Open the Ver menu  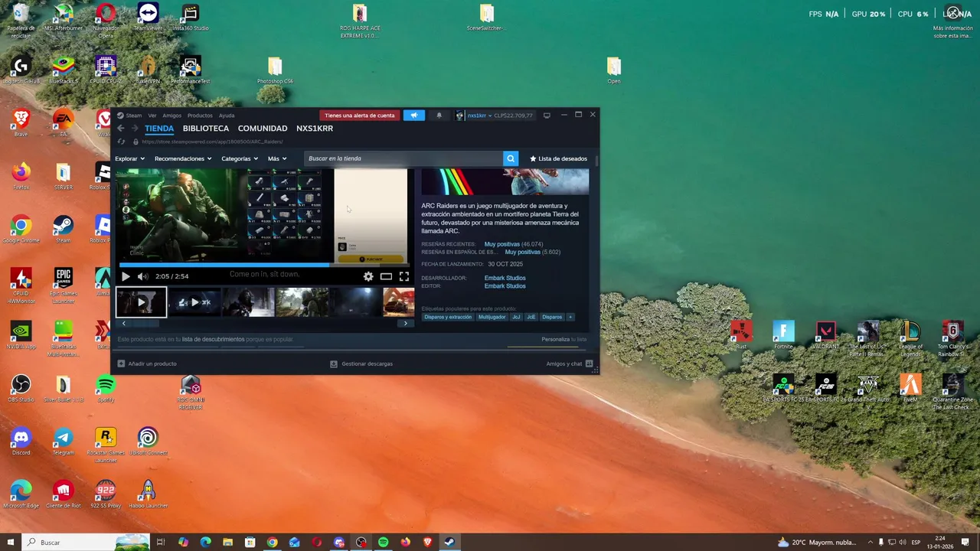[x=152, y=116]
